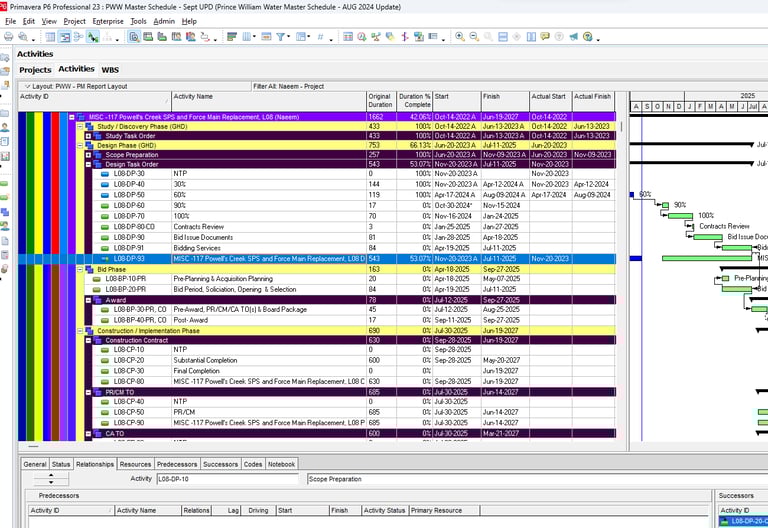Click the Primary Resource column header

pos(444,510)
